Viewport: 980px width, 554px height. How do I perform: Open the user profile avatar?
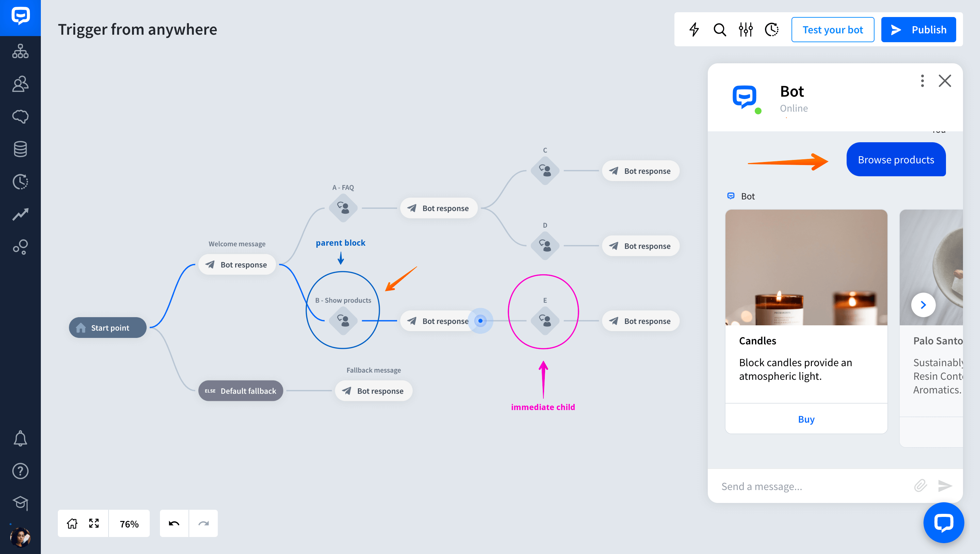pyautogui.click(x=20, y=537)
